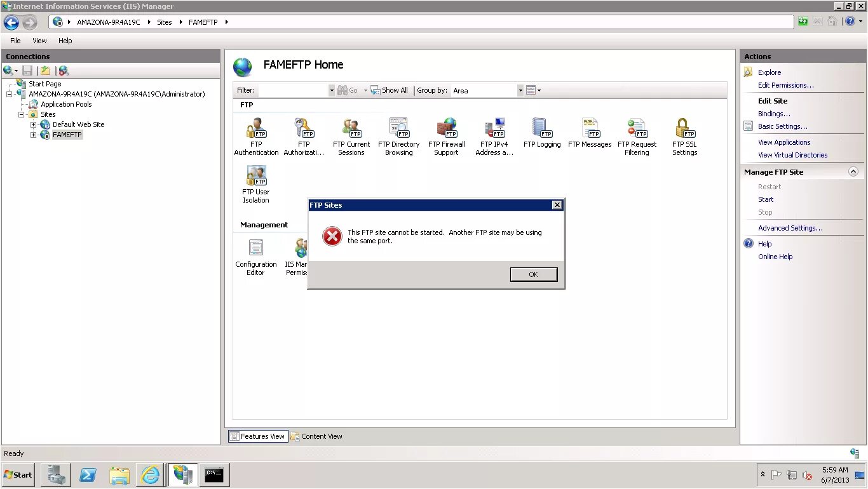
Task: Open FTP User Isolation feature
Action: pos(256,184)
